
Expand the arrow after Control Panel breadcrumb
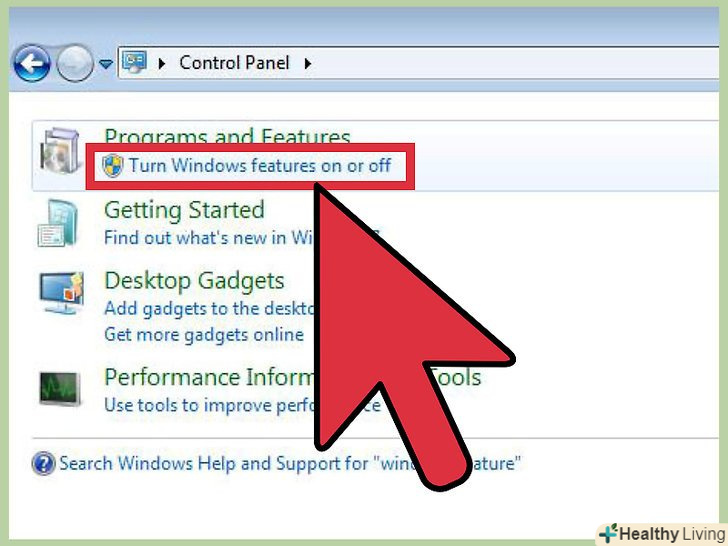307,64
